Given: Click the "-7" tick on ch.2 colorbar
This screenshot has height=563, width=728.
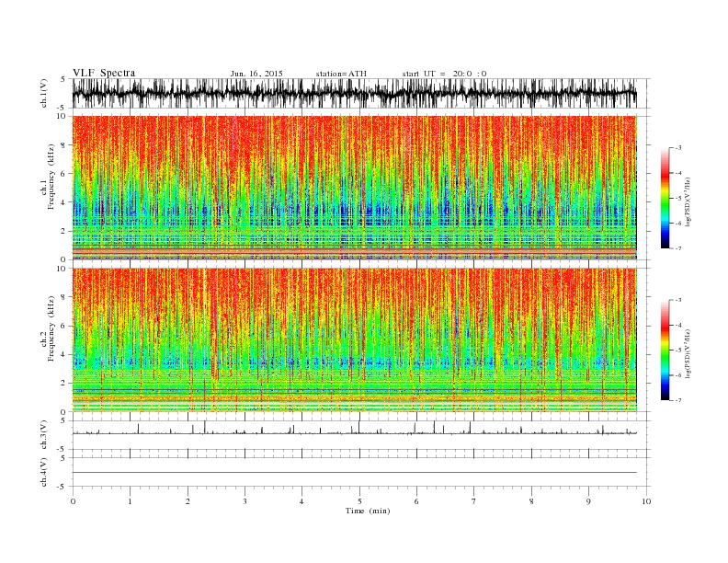Looking at the screenshot, I should [677, 400].
